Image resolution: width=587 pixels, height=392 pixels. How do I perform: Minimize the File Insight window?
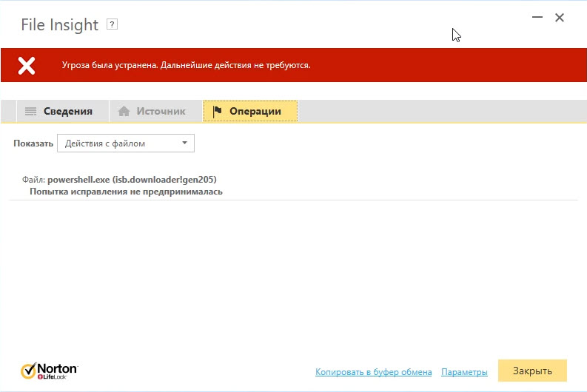point(537,17)
